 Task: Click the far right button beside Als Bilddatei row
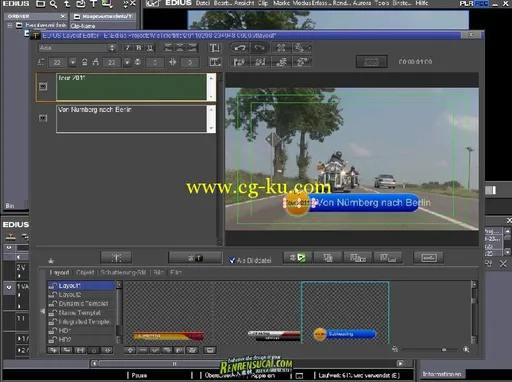click(x=428, y=257)
